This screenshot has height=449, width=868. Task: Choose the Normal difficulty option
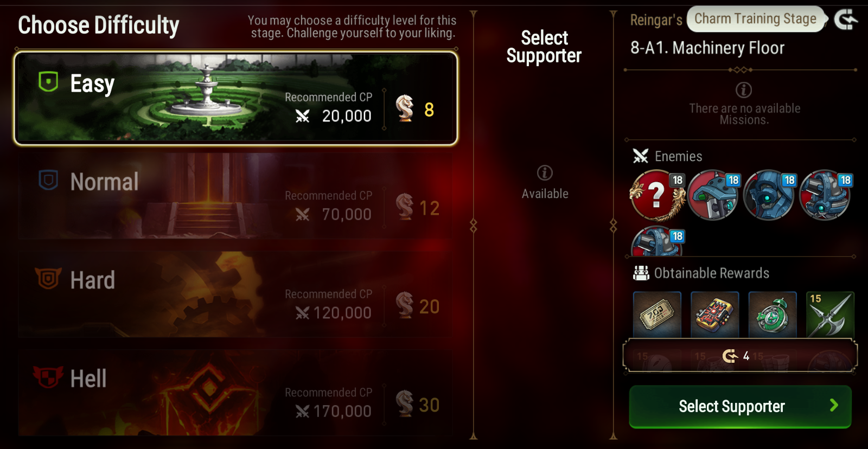[236, 196]
